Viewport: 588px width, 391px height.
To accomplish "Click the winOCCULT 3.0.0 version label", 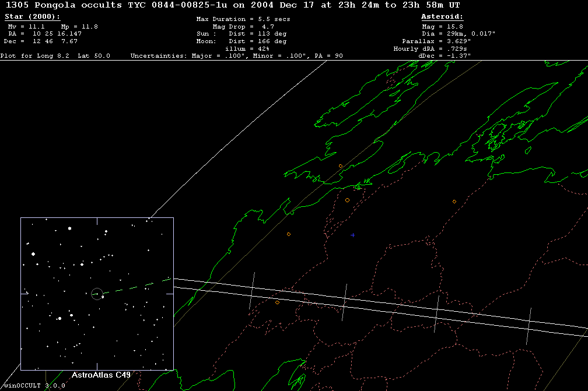I will (33, 386).
